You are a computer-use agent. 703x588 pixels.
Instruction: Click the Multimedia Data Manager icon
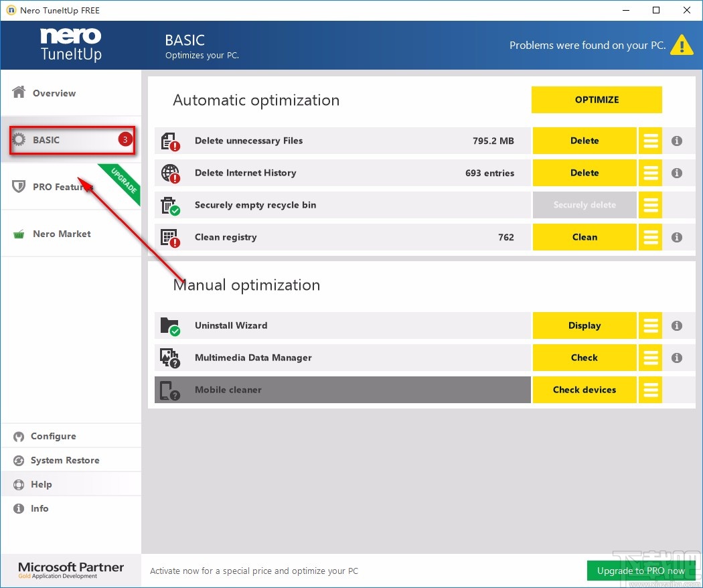coord(170,358)
